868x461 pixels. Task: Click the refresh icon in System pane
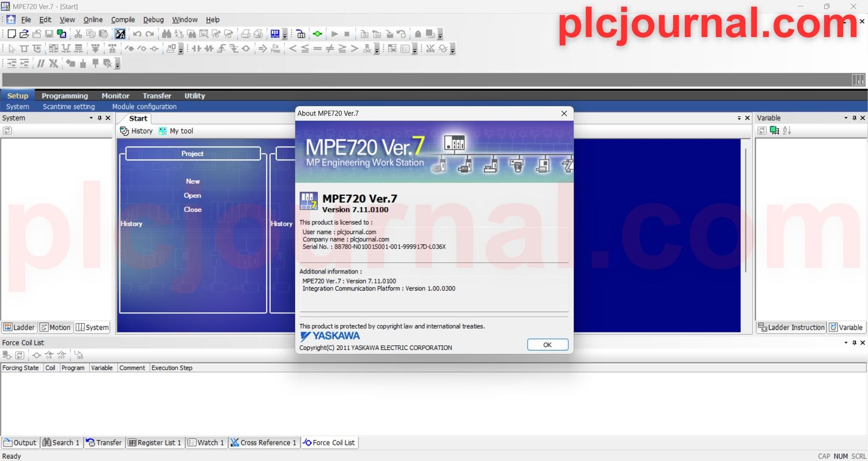coord(7,130)
